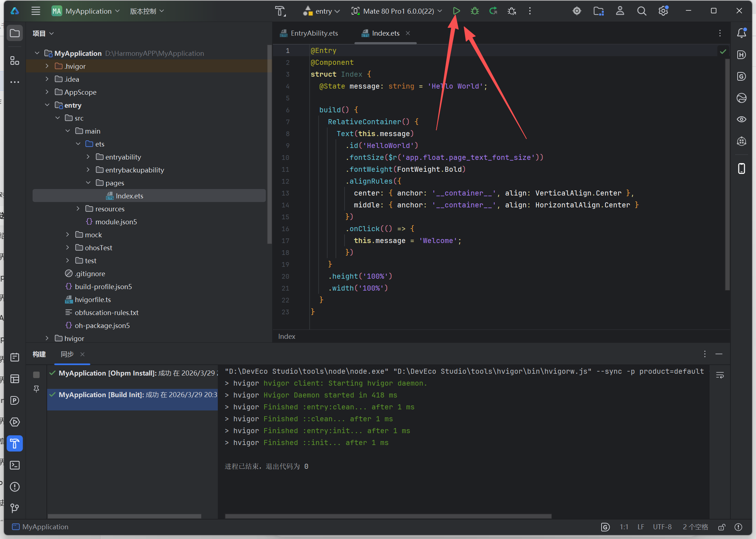Click the Build hammer toolbar icon
Viewport: 756px width, 539px height.
[x=280, y=11]
